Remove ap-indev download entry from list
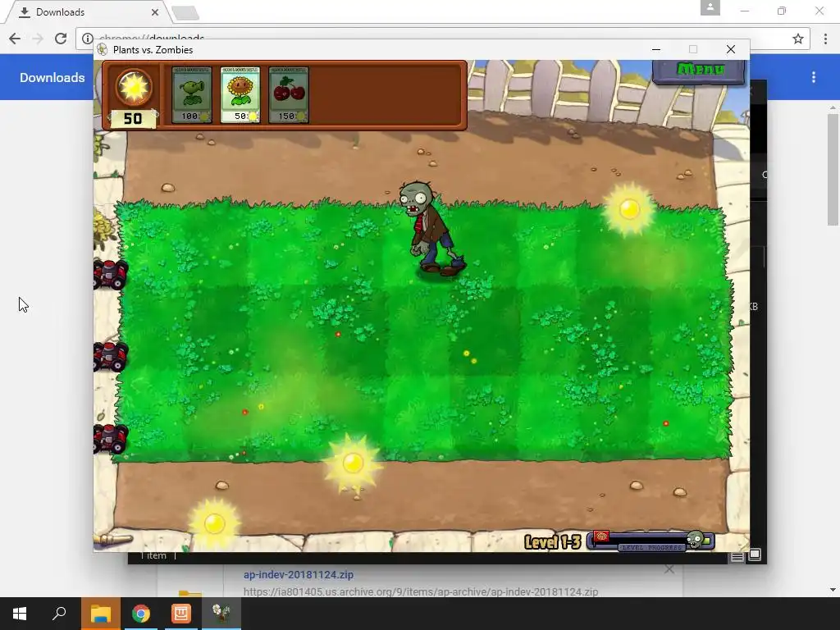The height and width of the screenshot is (630, 840). click(x=669, y=569)
